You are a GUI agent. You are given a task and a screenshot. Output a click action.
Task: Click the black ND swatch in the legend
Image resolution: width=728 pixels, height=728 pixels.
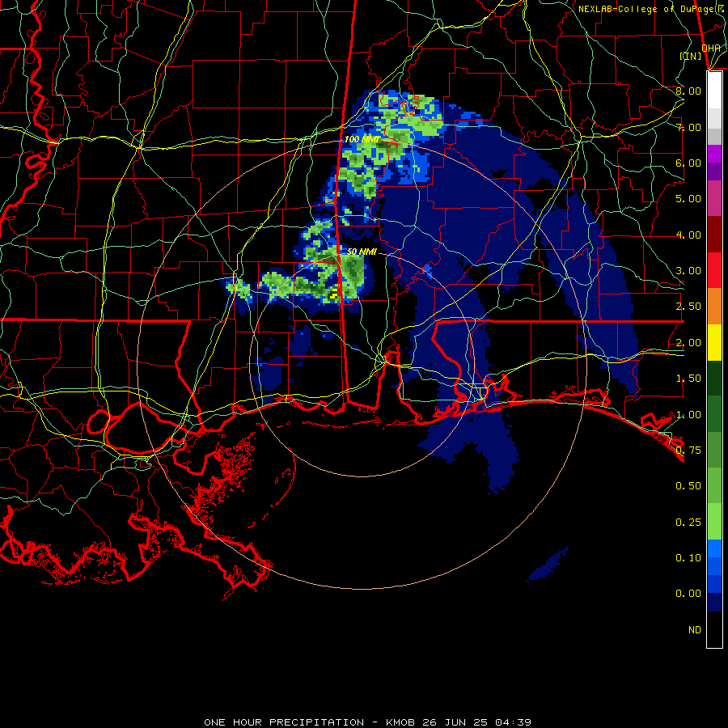click(x=714, y=629)
